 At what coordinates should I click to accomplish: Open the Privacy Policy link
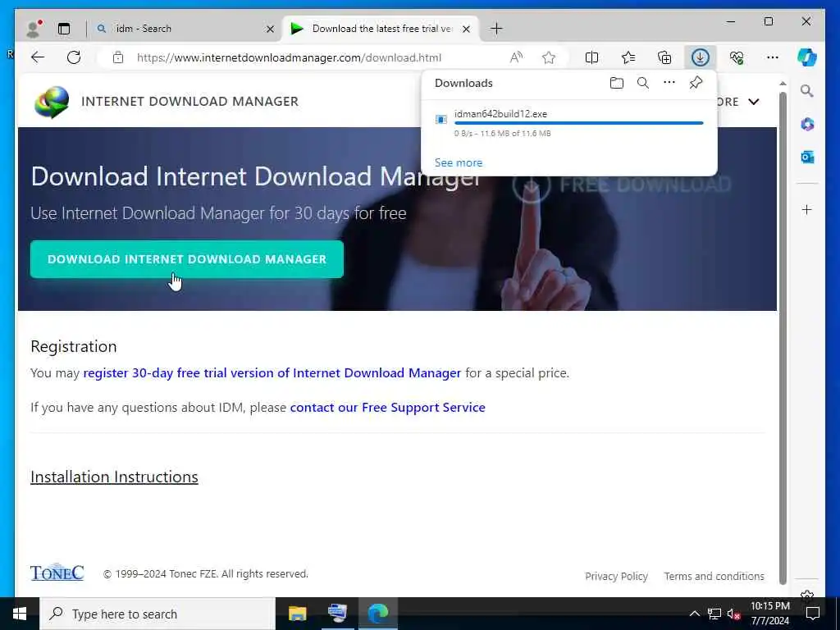pyautogui.click(x=616, y=577)
